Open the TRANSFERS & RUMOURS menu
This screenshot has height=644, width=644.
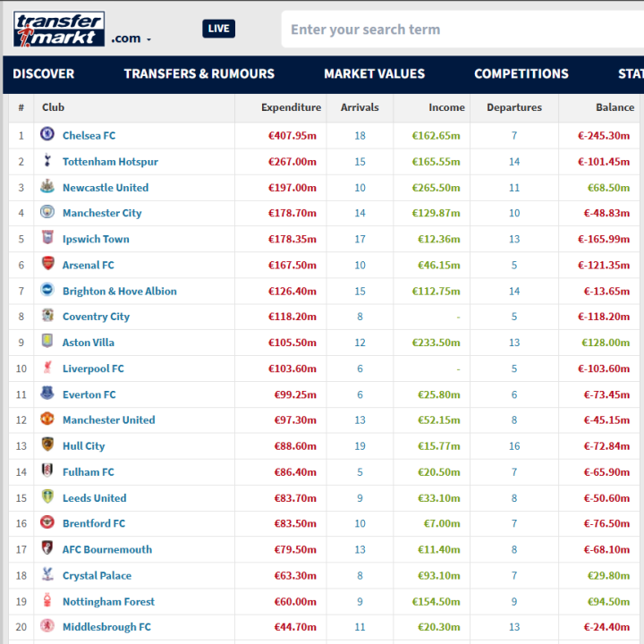(x=199, y=74)
